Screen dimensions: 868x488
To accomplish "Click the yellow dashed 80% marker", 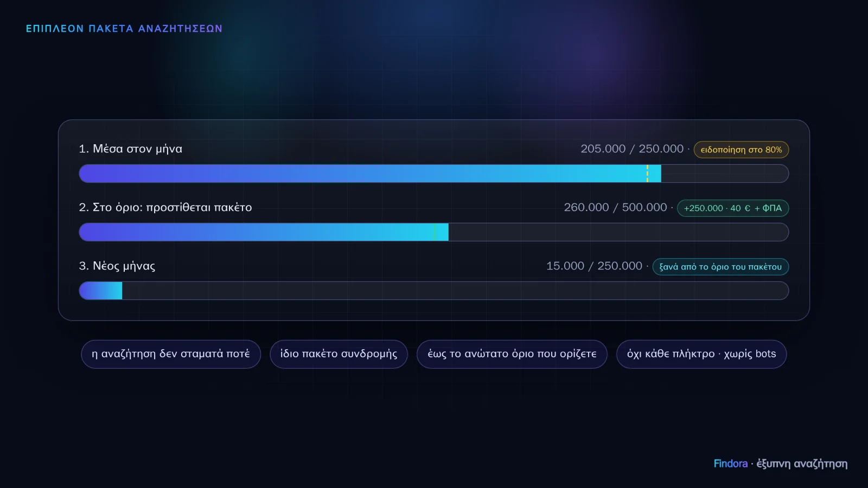I will click(647, 174).
